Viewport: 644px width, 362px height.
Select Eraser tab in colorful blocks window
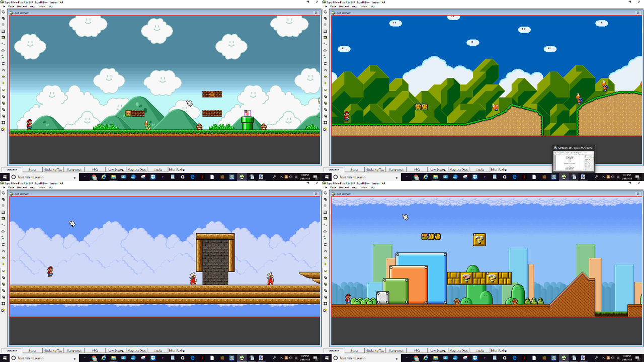coord(354,350)
